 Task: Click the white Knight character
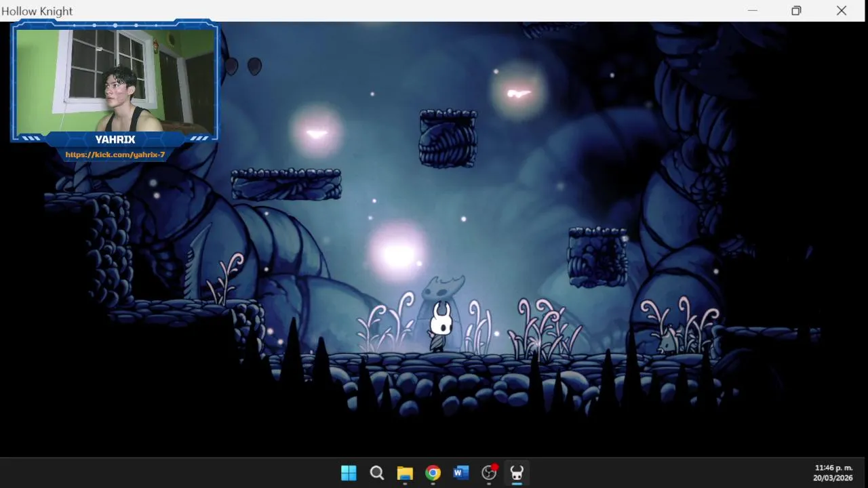[441, 327]
